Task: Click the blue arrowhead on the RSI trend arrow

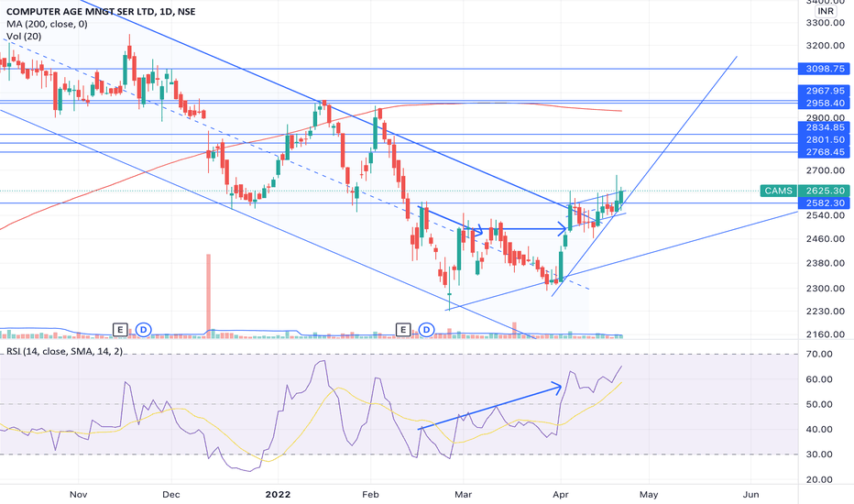Action: pos(557,387)
